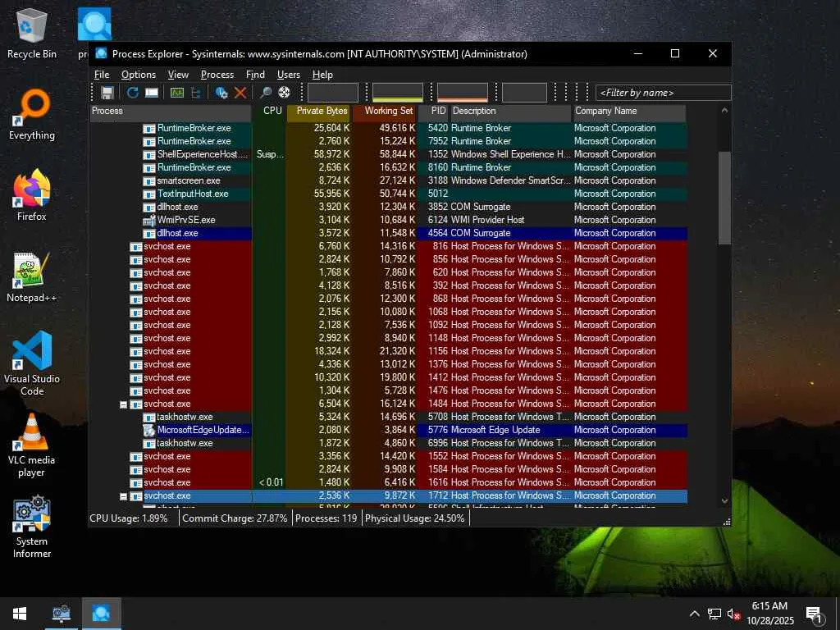The image size is (840, 630).
Task: Click the crosshair Find Window's Process icon
Action: (x=284, y=93)
